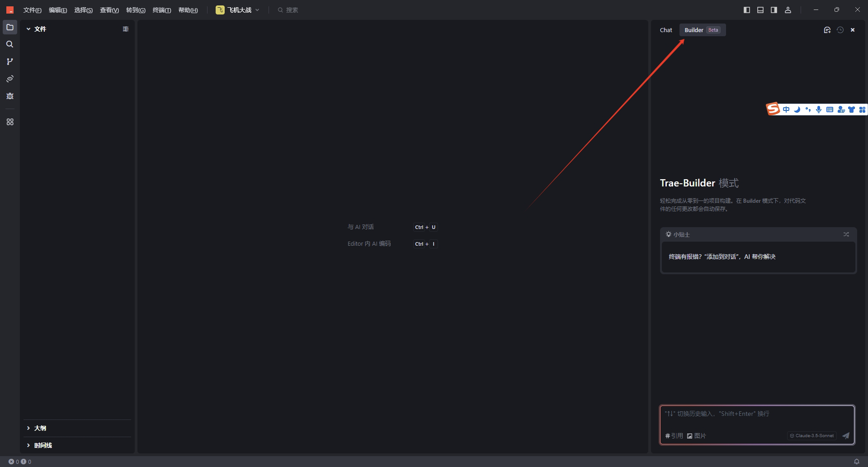Click the notification bell in status bar
This screenshot has width=868, height=467.
tap(856, 462)
